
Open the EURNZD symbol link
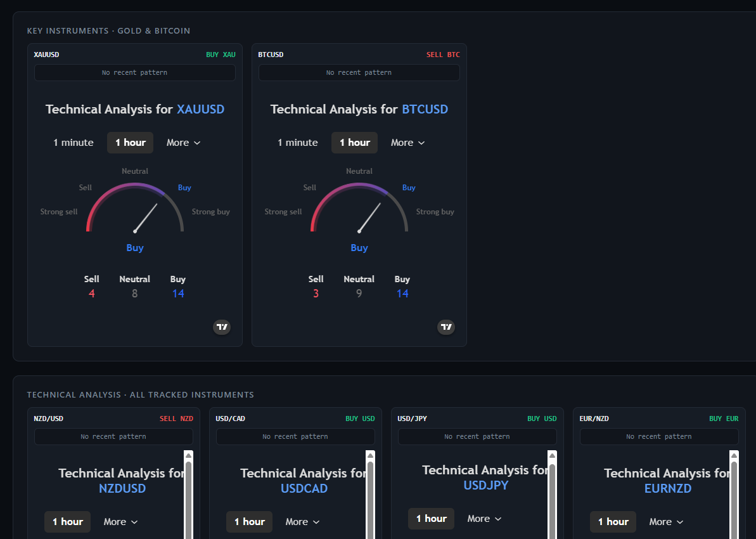[668, 488]
